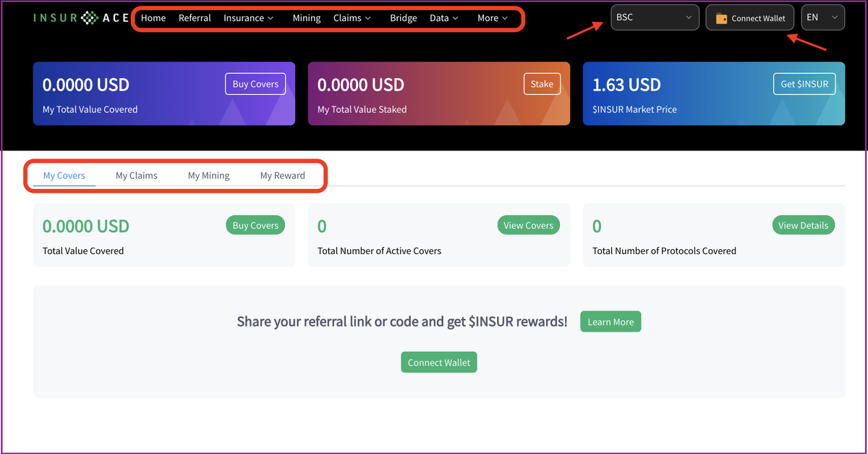Viewport: 868px width, 454px height.
Task: Open the Bridge page
Action: (x=403, y=18)
